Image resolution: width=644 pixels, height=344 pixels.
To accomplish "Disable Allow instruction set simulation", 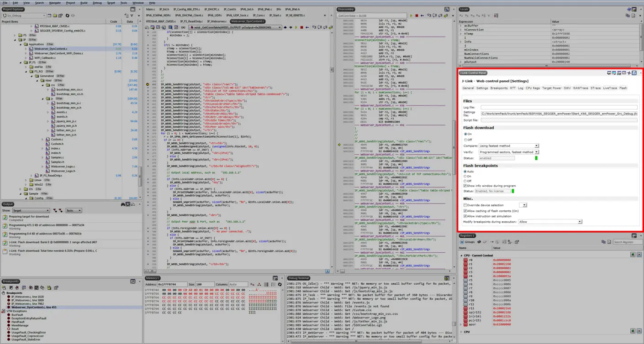I will pyautogui.click(x=465, y=216).
